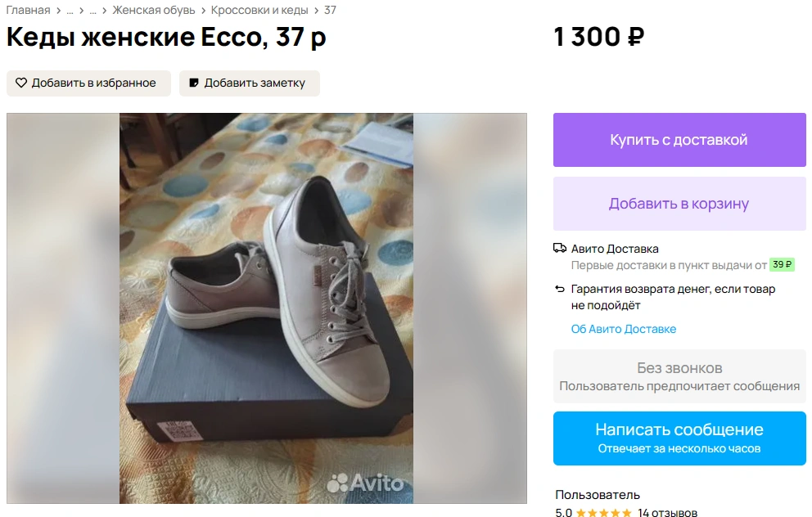The image size is (812, 517).
Task: Go to Женская обувь category
Action: 154,11
